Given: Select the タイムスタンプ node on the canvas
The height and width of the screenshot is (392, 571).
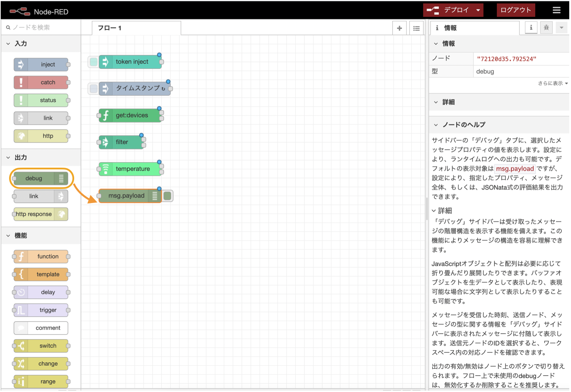Looking at the screenshot, I should [135, 88].
